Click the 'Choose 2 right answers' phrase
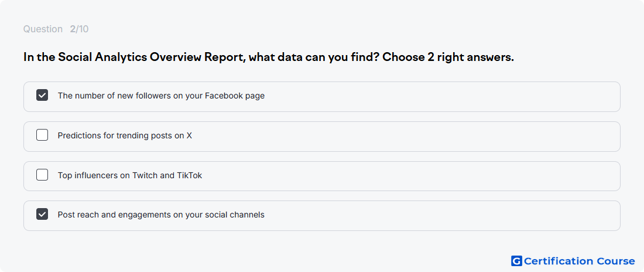 (x=448, y=57)
